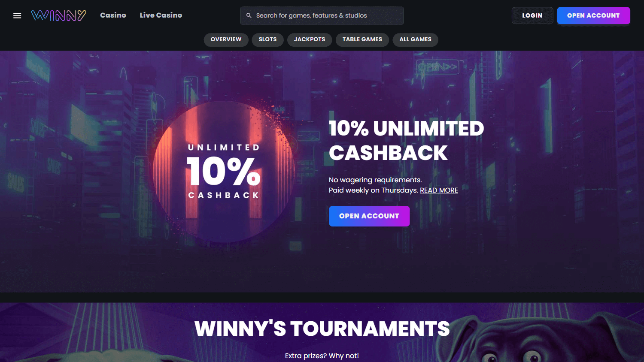
Task: Select the ALL GAMES tab
Action: [415, 39]
